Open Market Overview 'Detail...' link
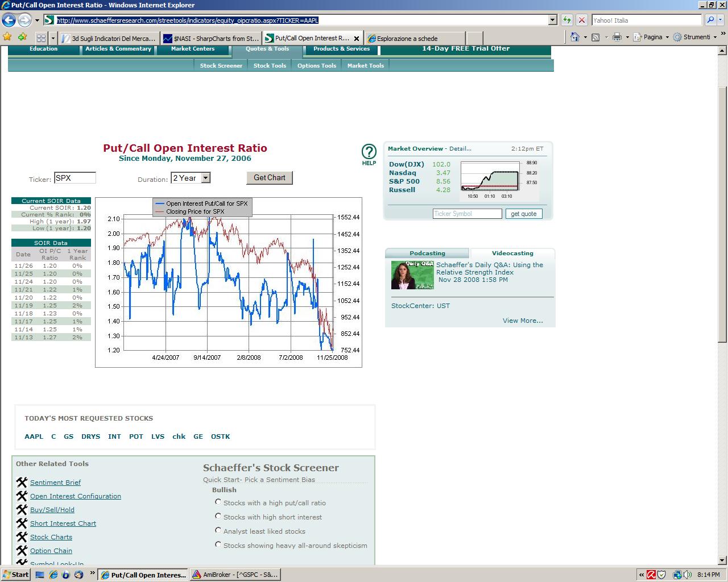This screenshot has width=728, height=582. (x=460, y=149)
